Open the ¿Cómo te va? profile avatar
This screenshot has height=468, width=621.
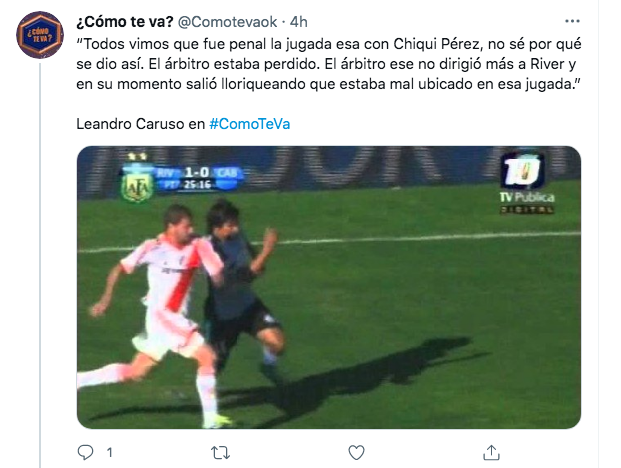(x=40, y=35)
